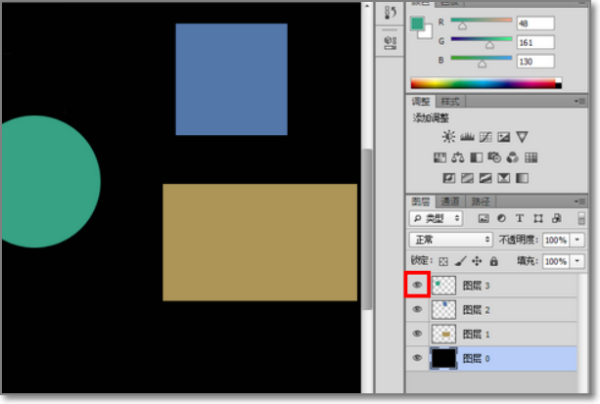Hide 图层 0 with its eye icon
Viewport: 600px width, 404px height.
pyautogui.click(x=417, y=358)
